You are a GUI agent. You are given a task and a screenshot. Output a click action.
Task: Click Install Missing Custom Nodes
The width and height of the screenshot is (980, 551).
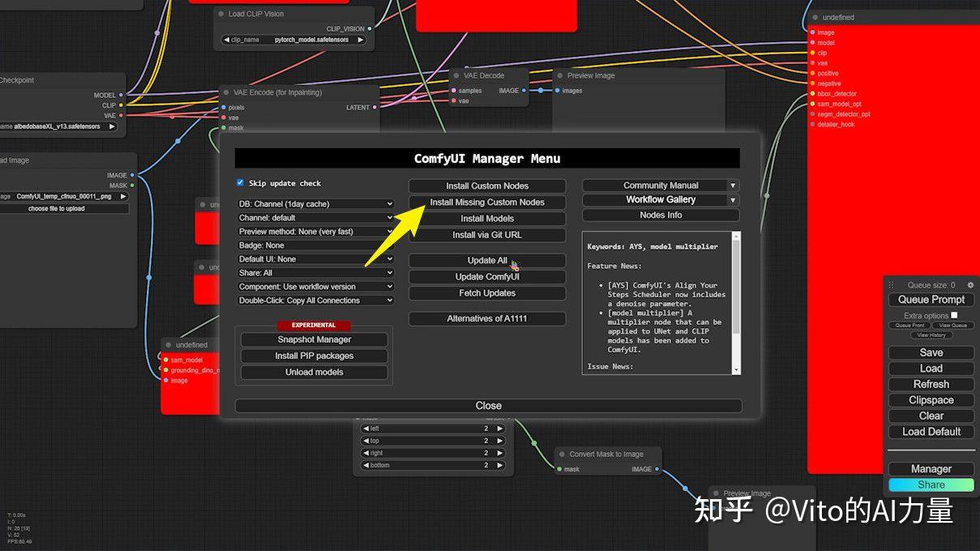click(x=487, y=203)
